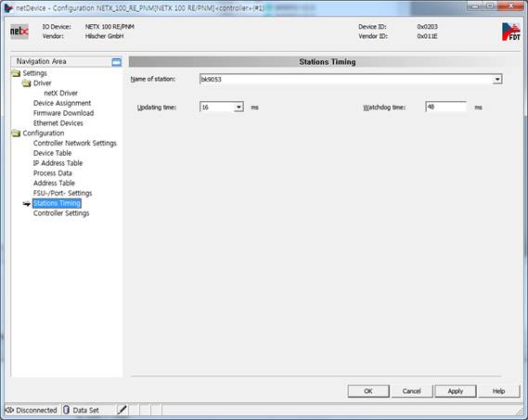This screenshot has width=528, height=420.
Task: Click the OK button
Action: pos(368,391)
